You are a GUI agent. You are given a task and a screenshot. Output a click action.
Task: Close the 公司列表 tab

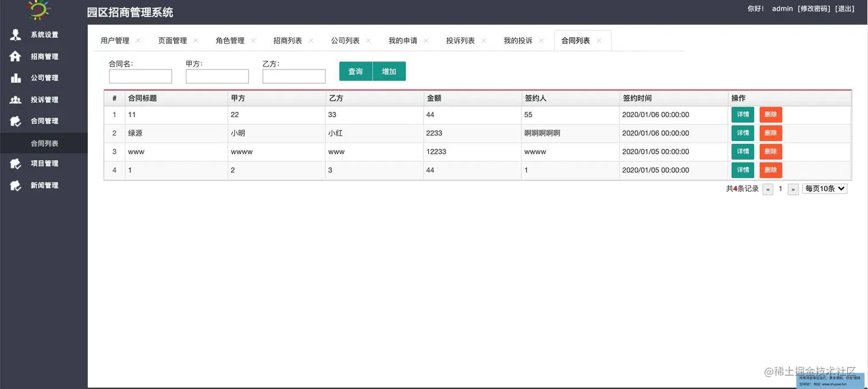pos(368,40)
